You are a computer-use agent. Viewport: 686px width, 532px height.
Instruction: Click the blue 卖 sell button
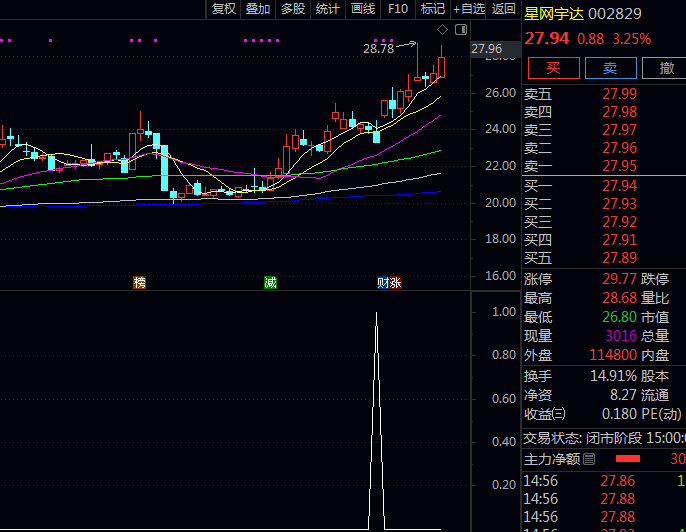[x=610, y=68]
